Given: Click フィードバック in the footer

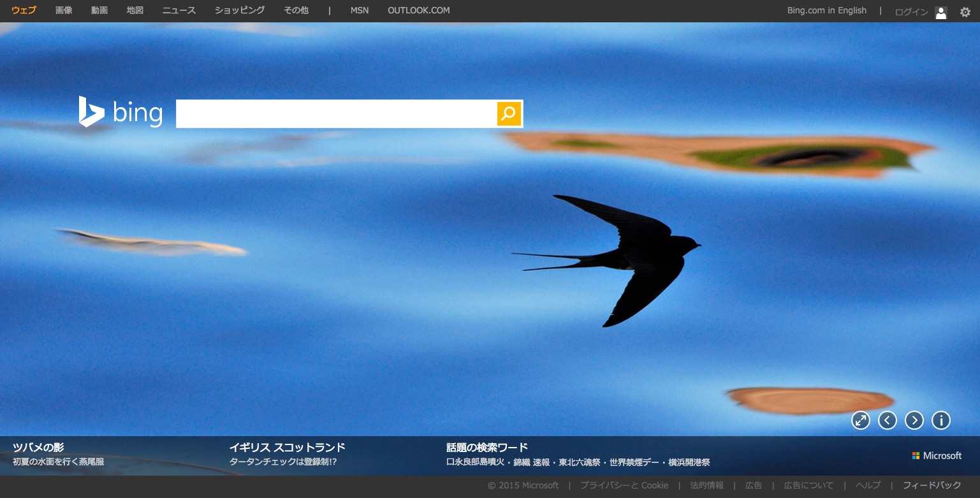Looking at the screenshot, I should 932,485.
